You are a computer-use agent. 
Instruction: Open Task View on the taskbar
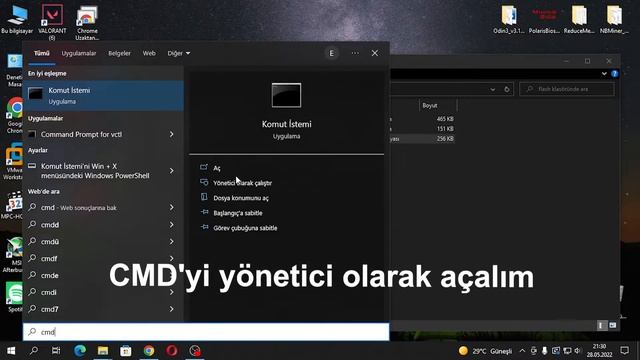(56, 351)
